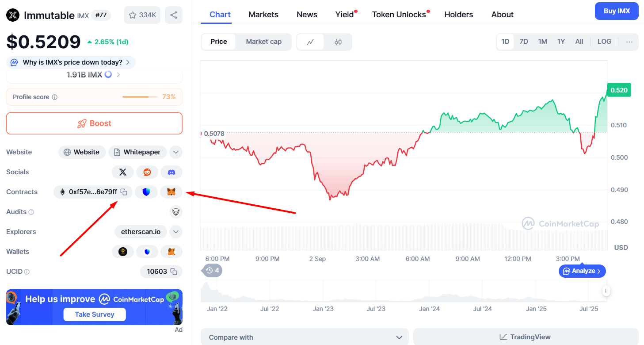The width and height of the screenshot is (644, 345).
Task: Open the Discord social link
Action: (171, 172)
